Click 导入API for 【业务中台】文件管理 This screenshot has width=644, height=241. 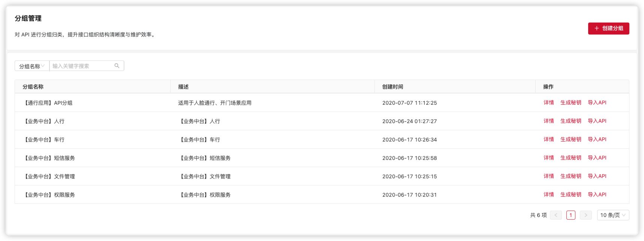coord(597,176)
